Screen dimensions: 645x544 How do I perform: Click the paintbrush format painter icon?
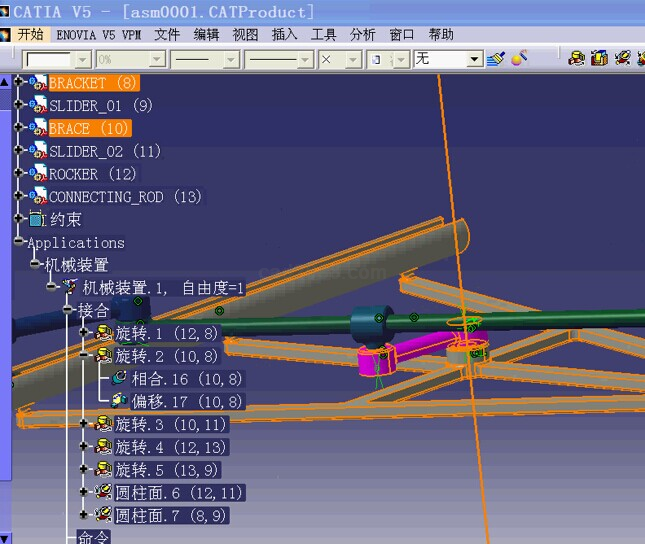tap(497, 59)
